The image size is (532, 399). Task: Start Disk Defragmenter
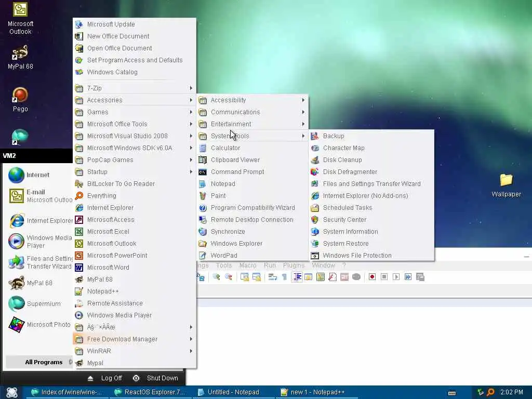tap(371, 171)
